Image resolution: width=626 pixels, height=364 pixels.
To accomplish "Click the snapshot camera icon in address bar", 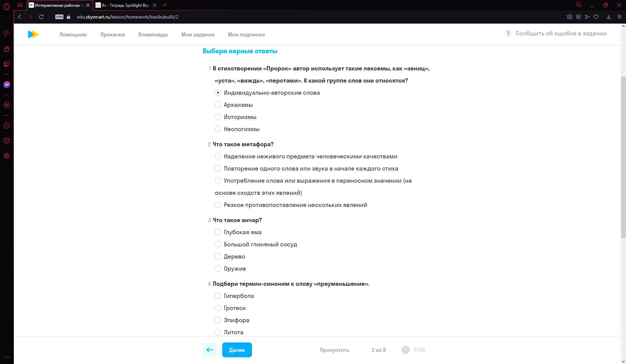I will (570, 17).
